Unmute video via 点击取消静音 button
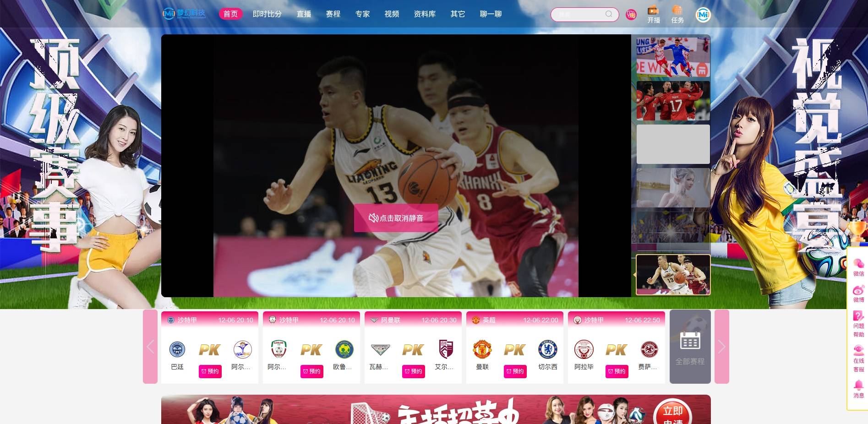868x424 pixels. pyautogui.click(x=396, y=218)
